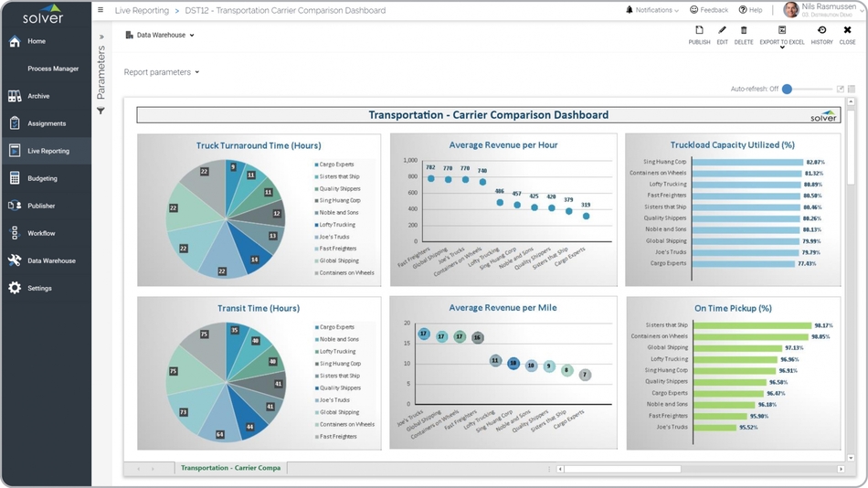Open the Data Warehouse dropdown

click(x=160, y=36)
